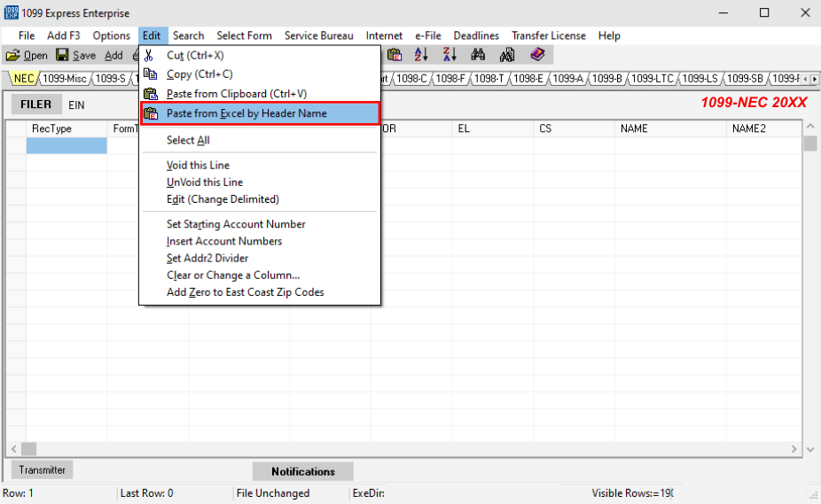
Task: Open the Service Bureau menu
Action: coord(319,35)
